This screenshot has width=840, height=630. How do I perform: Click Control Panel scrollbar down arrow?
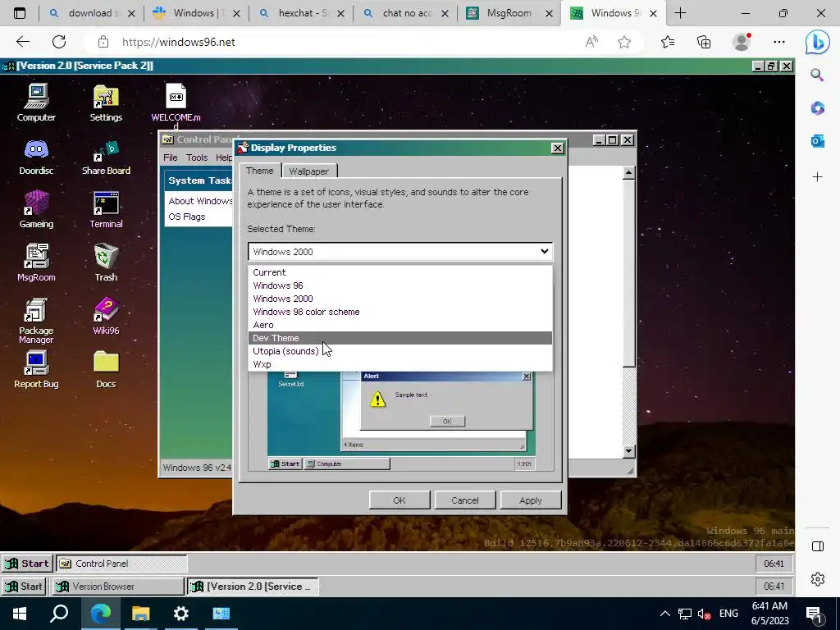point(629,452)
